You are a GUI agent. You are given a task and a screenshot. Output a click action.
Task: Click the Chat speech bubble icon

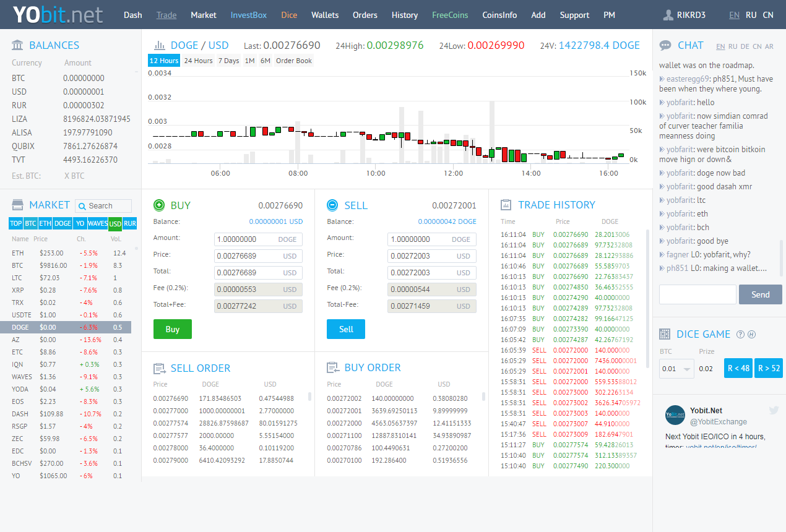[x=665, y=45]
